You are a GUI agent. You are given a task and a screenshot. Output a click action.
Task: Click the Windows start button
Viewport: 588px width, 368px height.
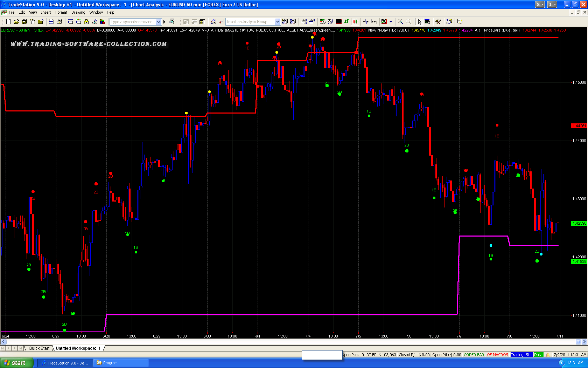[x=16, y=363]
